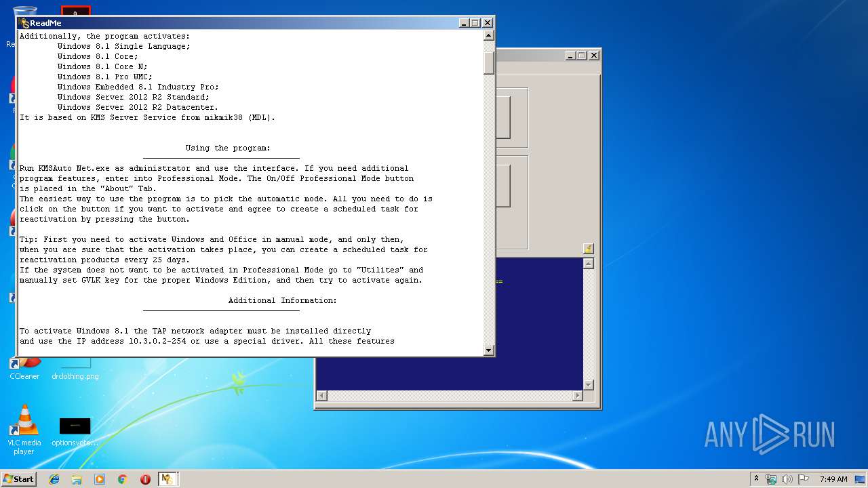Click the 'Additional Information:' heading
The height and width of the screenshot is (488, 868).
click(x=282, y=300)
